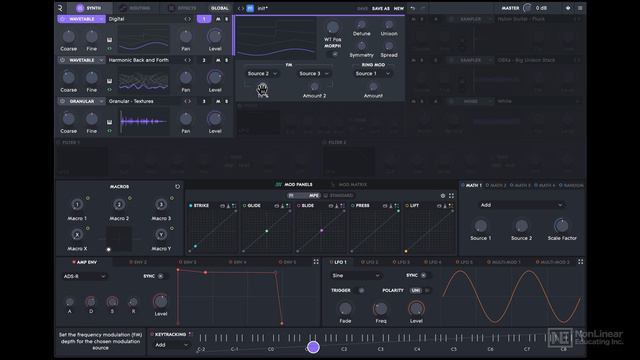
Task: Click Macros reset icon
Action: 178,187
